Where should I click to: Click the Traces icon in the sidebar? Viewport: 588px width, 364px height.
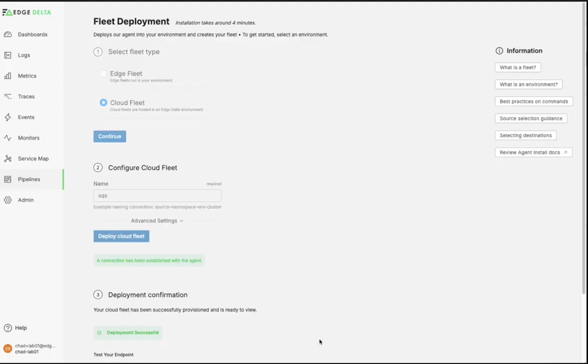8,96
